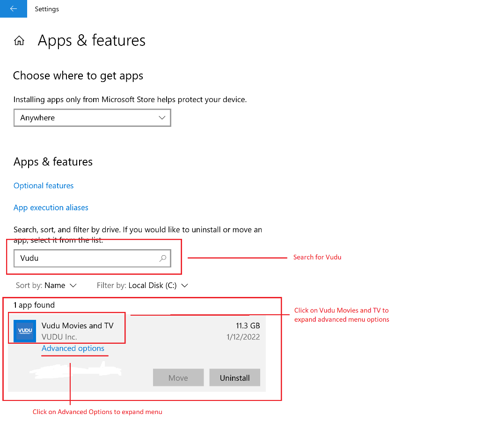
Task: Click into the Vudu search field
Action: (x=92, y=258)
